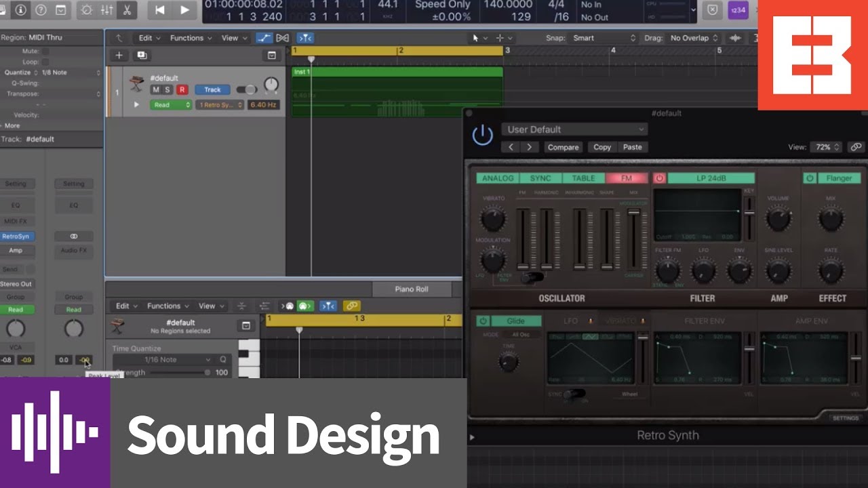Toggle Glide power button in Retro Synth
This screenshot has width=868, height=488.
click(483, 321)
